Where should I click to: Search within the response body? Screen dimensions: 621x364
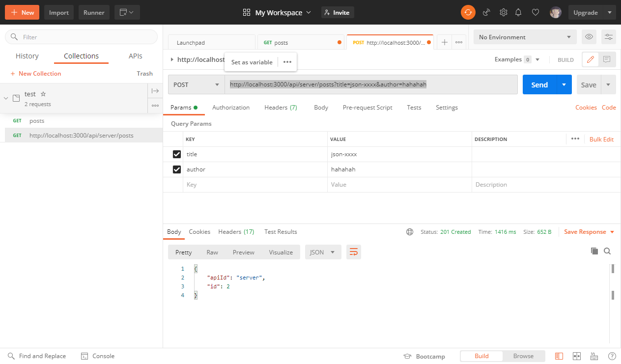[607, 251]
